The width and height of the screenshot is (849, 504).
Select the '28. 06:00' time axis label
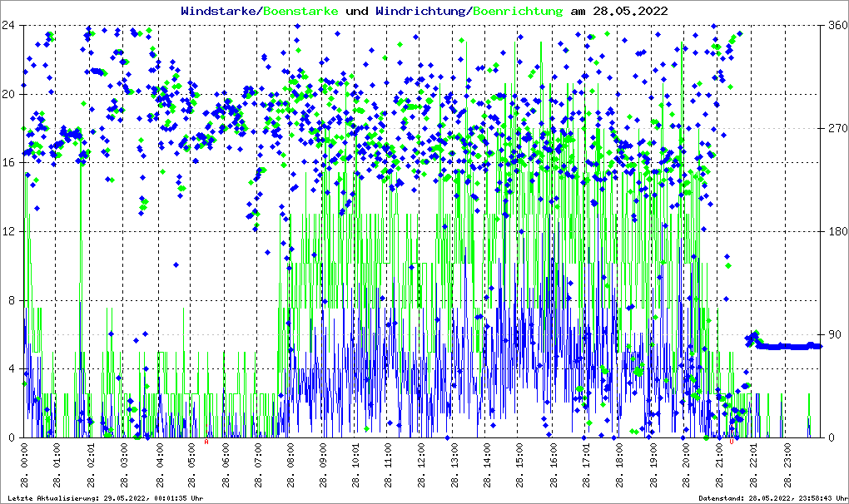point(224,467)
